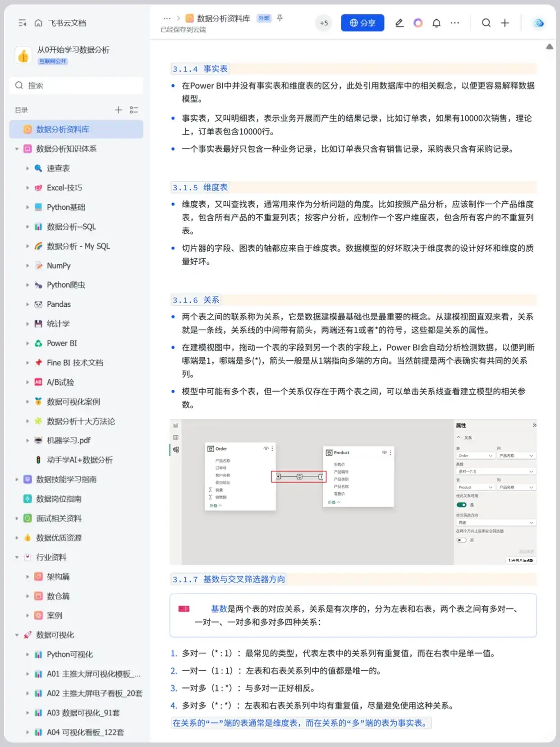Expand the Python基础 tree node
Screen dimensions: 560x747
28,207
